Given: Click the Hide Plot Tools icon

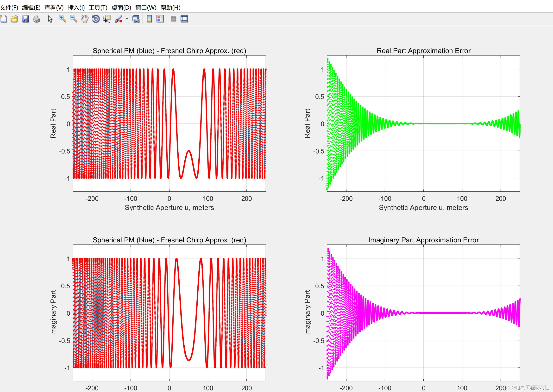Looking at the screenshot, I should (173, 19).
